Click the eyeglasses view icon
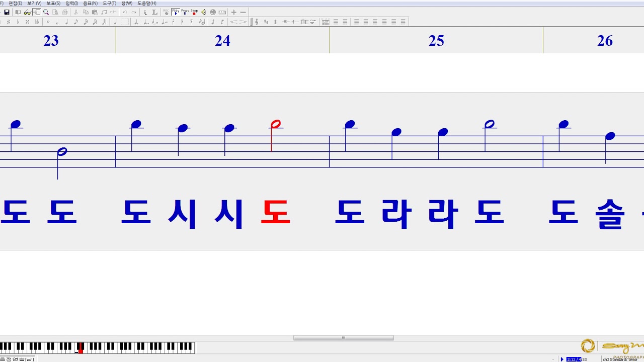The height and width of the screenshot is (362, 644). click(27, 12)
